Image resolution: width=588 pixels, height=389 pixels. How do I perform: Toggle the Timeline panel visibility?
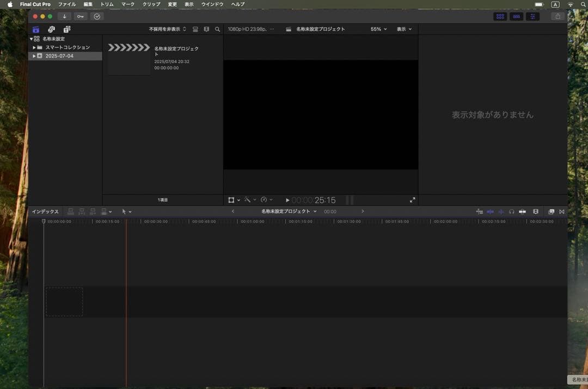(x=516, y=16)
